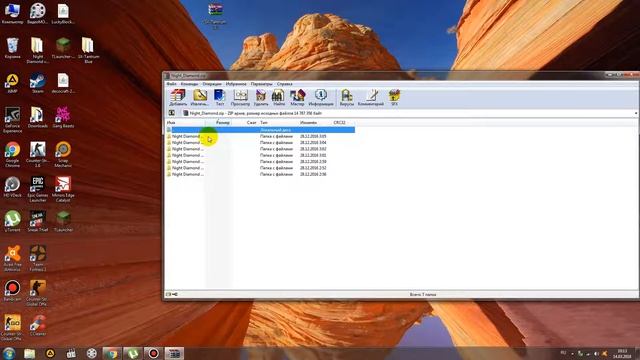The image size is (640, 360).
Task: Select the SX-Tantrum archive desktop icon
Action: pyautogui.click(x=215, y=16)
